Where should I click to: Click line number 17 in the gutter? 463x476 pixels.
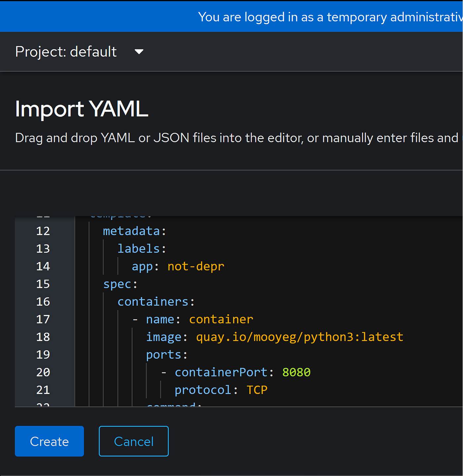(x=43, y=319)
